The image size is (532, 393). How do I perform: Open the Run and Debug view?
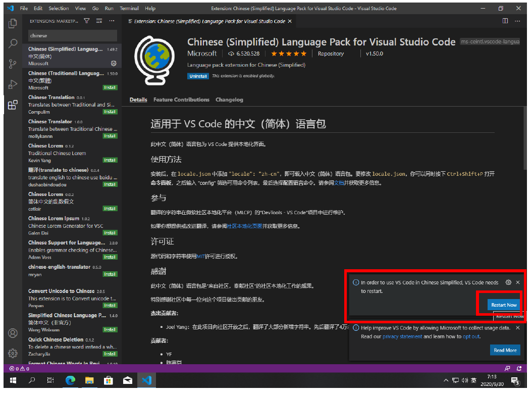pyautogui.click(x=13, y=84)
